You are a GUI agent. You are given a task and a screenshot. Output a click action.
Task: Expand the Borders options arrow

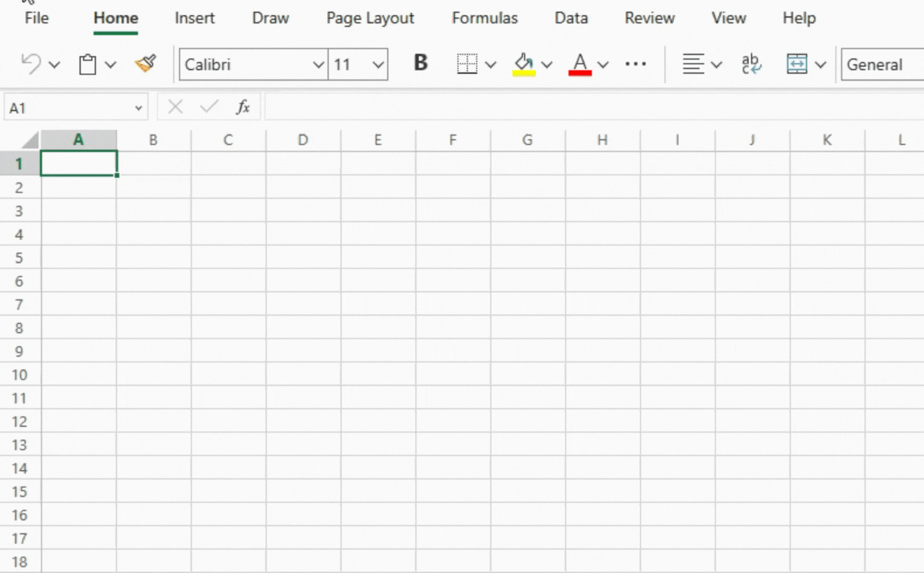(491, 64)
